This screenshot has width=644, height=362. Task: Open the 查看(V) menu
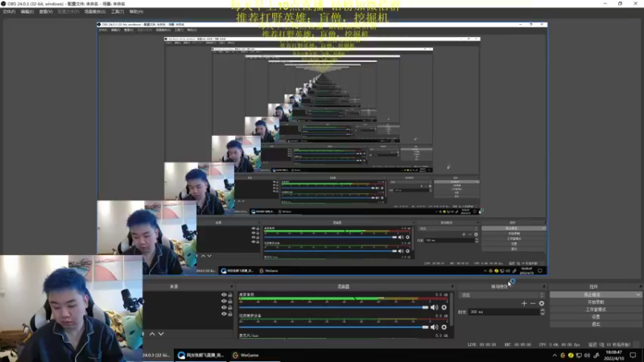tap(46, 12)
